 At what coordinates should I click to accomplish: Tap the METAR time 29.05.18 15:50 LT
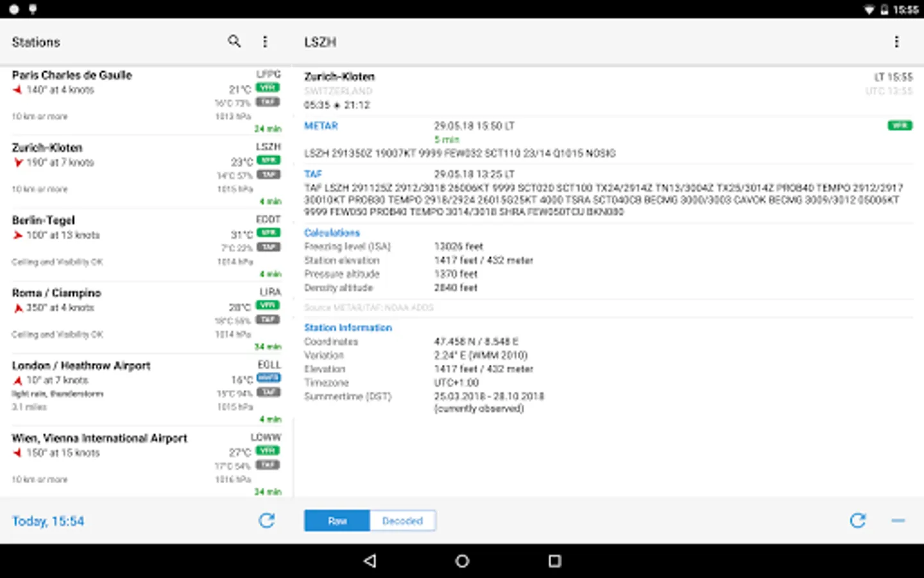(x=474, y=126)
